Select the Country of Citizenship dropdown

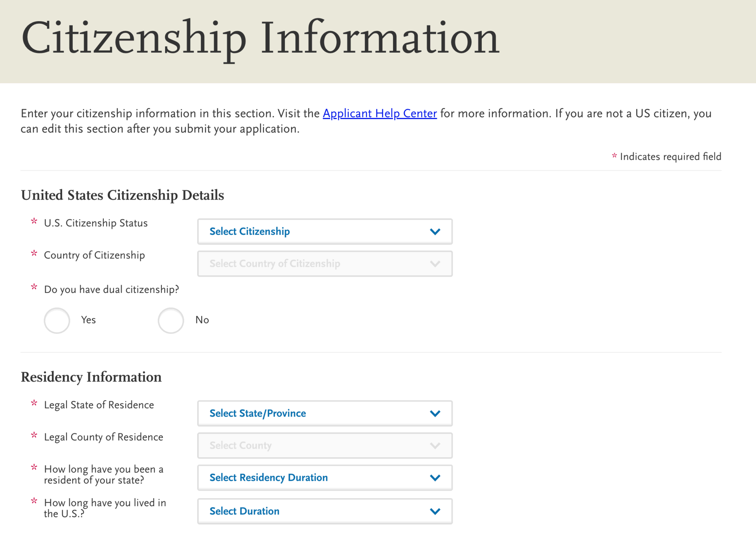[x=326, y=263]
